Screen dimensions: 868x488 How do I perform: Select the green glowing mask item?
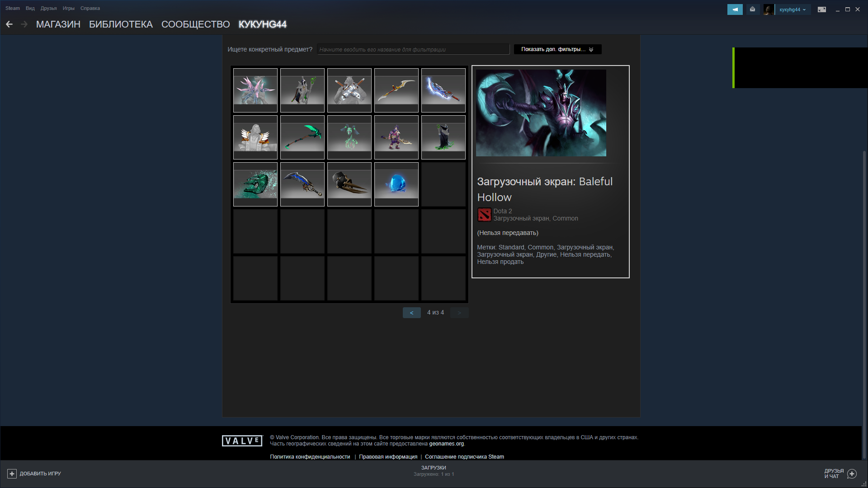coord(255,184)
